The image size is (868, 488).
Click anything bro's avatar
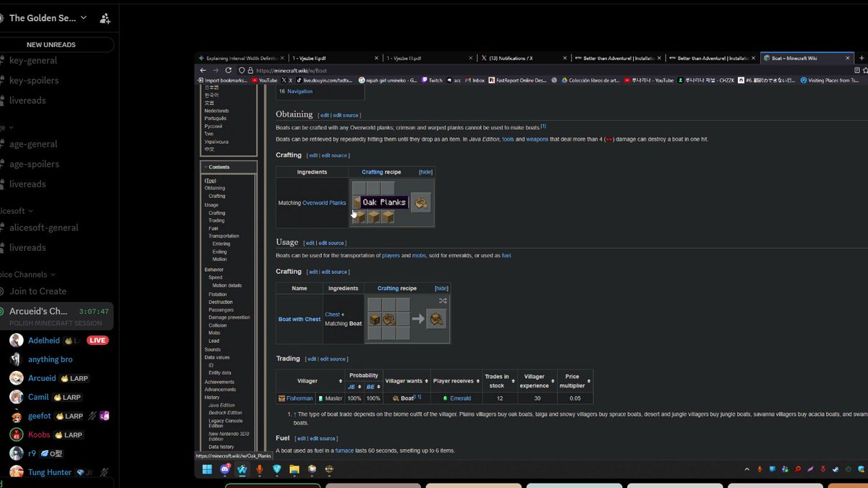pyautogui.click(x=16, y=359)
